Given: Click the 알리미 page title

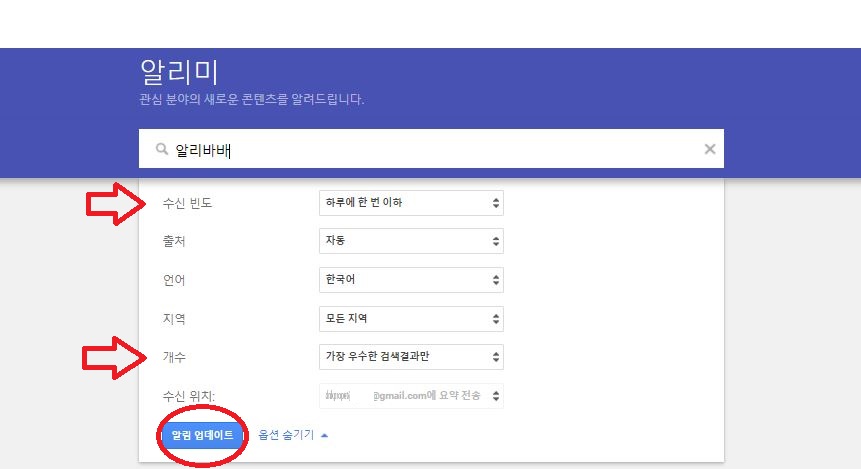Looking at the screenshot, I should [180, 72].
